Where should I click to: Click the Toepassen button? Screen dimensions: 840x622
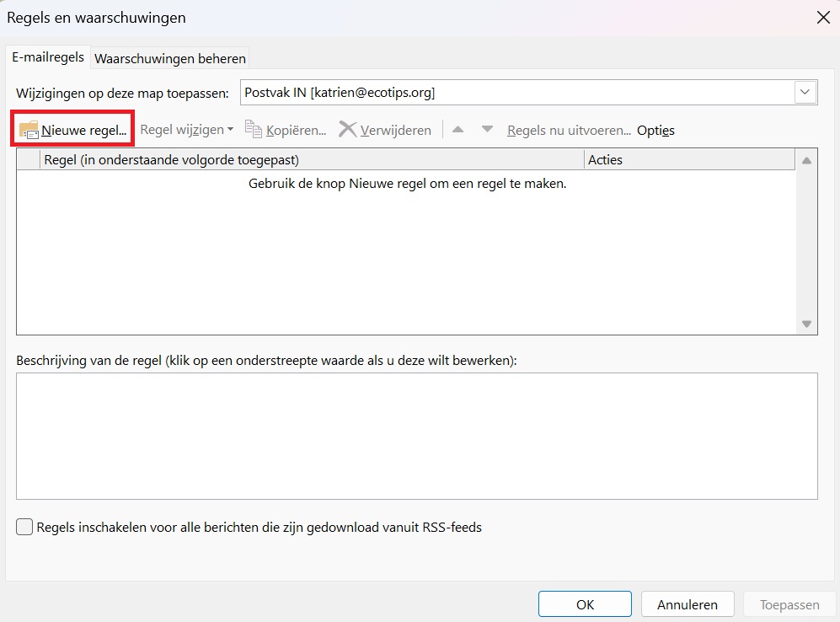click(789, 604)
